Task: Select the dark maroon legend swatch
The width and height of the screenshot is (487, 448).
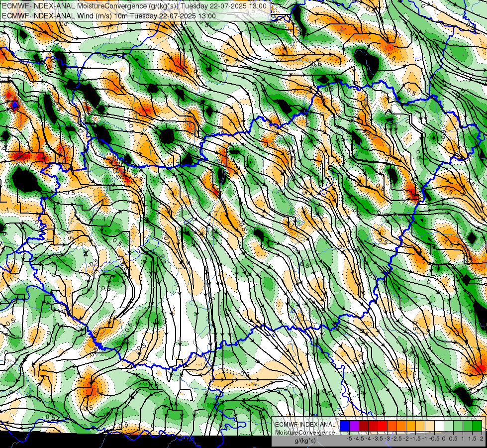Action: pos(364,426)
